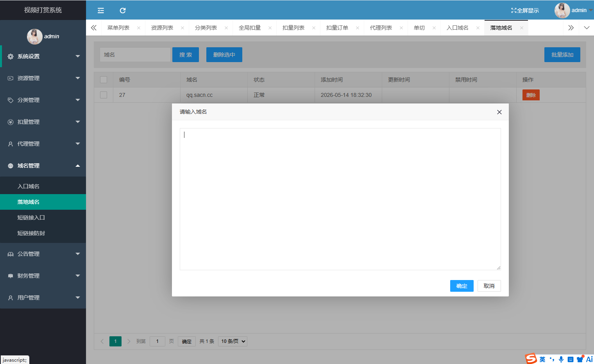
Task: Expand the 扣量管理 menu arrow
Action: [78, 122]
